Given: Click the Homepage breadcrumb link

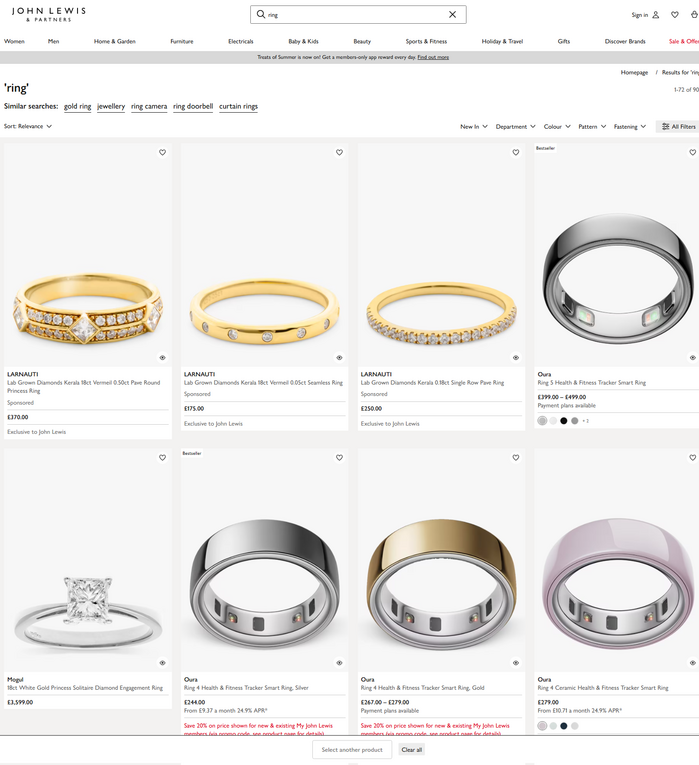Looking at the screenshot, I should (x=634, y=72).
